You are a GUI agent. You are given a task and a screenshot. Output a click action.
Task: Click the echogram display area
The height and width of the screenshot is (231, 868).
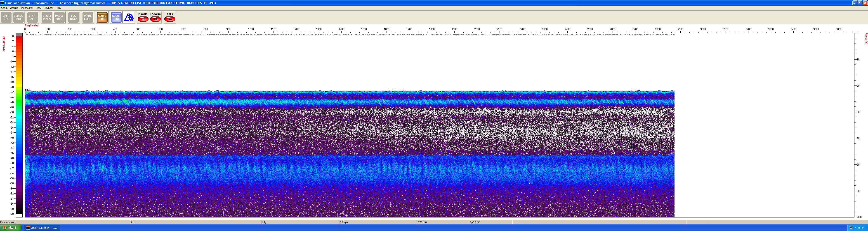439,125
